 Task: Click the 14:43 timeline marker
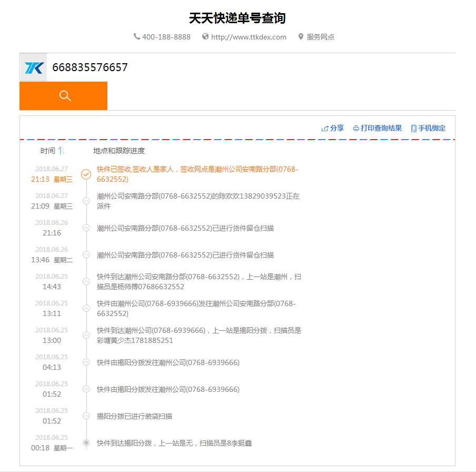tap(86, 281)
